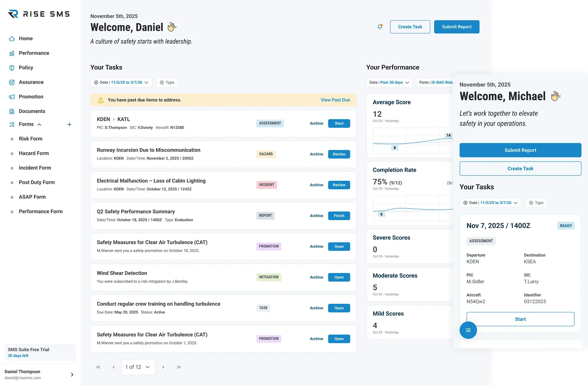588x386 pixels.
Task: Jump to the last page with double arrow
Action: click(179, 367)
